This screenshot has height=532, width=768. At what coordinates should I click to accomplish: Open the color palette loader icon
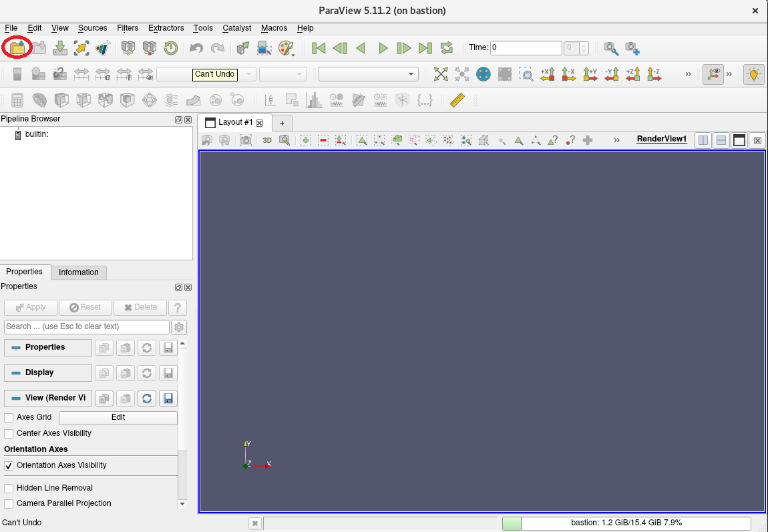pos(285,47)
